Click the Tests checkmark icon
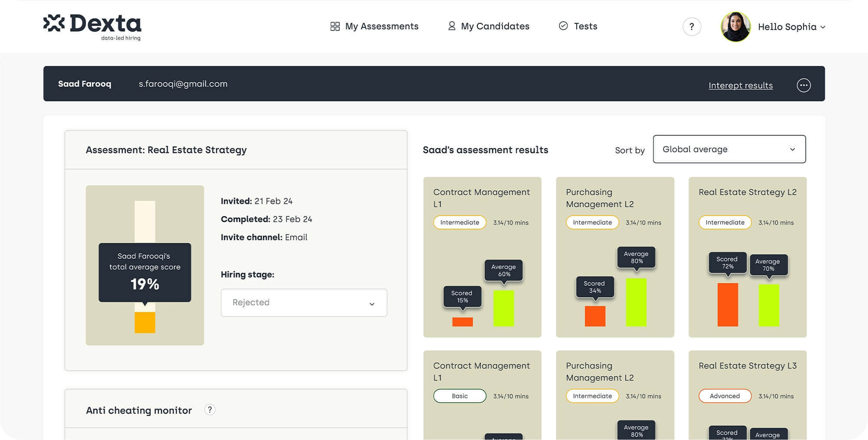This screenshot has height=440, width=868. pyautogui.click(x=563, y=26)
